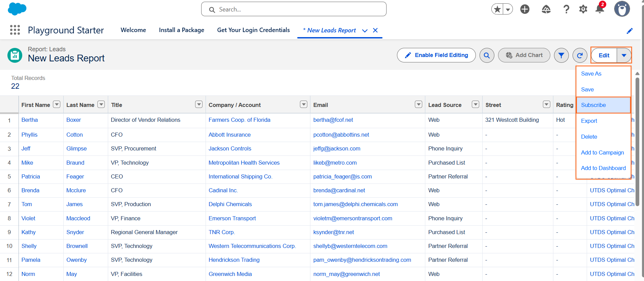Open Street column dropdown arrow
Screen dimensions: 644x281
click(547, 105)
